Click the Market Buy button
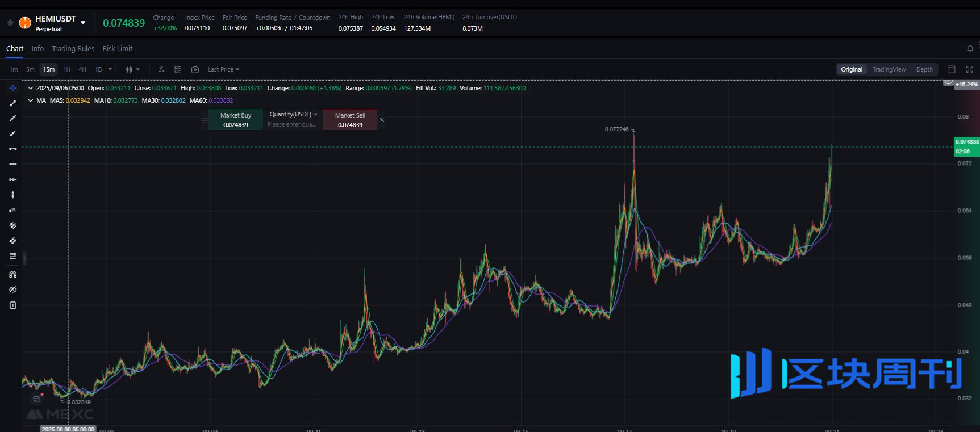The height and width of the screenshot is (432, 980). point(236,120)
